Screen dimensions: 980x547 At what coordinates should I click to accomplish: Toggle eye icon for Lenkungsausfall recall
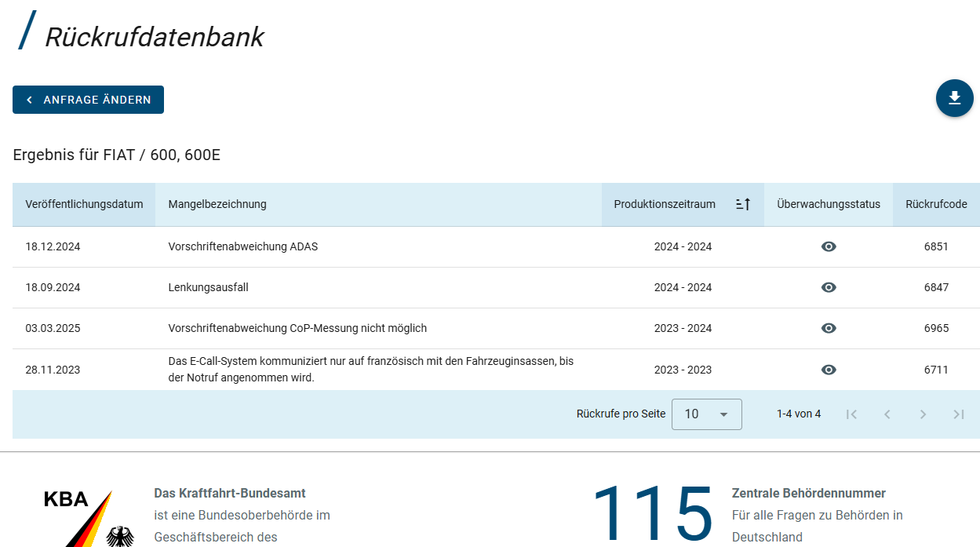pyautogui.click(x=829, y=287)
